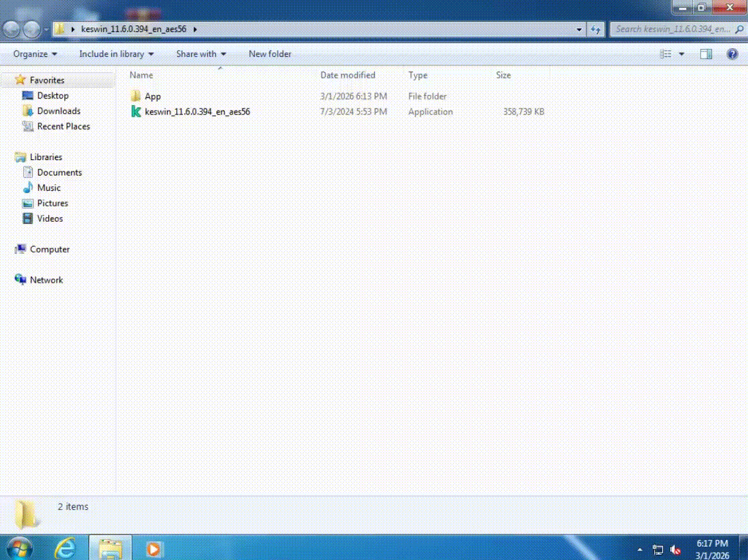Screen dimensions: 748x560
Task: Select the Music library
Action: click(x=49, y=188)
